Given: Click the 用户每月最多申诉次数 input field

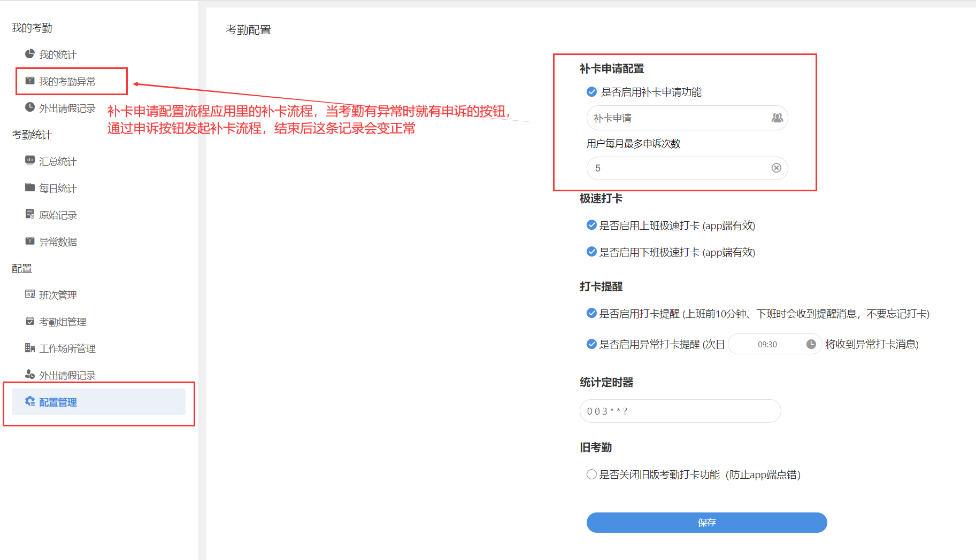Looking at the screenshot, I should click(x=687, y=168).
